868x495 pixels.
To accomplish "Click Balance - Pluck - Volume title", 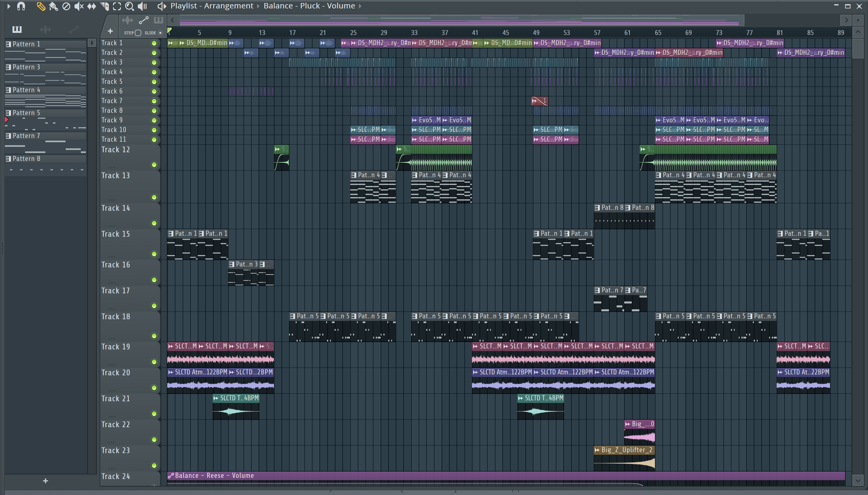I will 309,6.
